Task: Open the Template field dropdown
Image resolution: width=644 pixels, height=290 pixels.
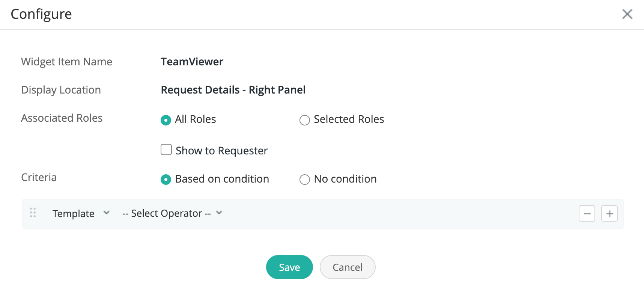Action: 74,213
